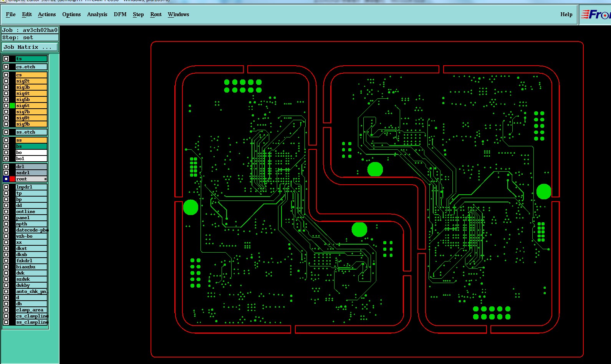The image size is (611, 364).
Task: Enable the drl layer checkbox
Action: pyautogui.click(x=6, y=167)
